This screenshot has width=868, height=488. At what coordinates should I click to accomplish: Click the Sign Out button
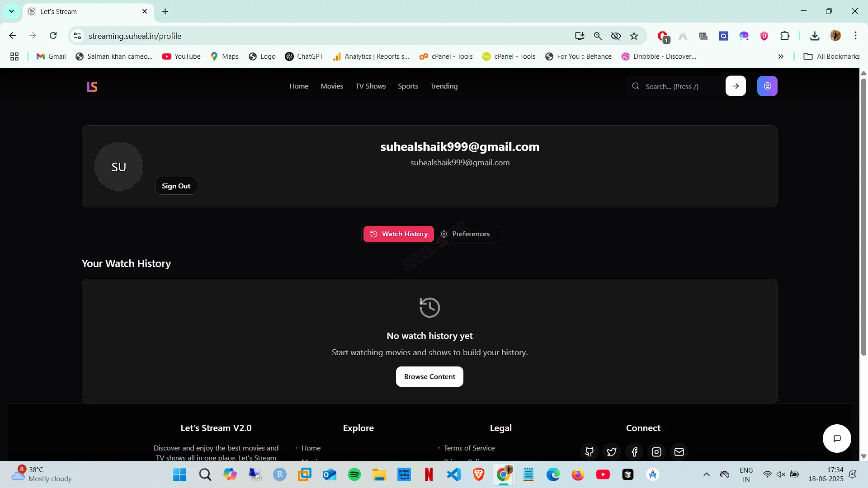point(176,186)
